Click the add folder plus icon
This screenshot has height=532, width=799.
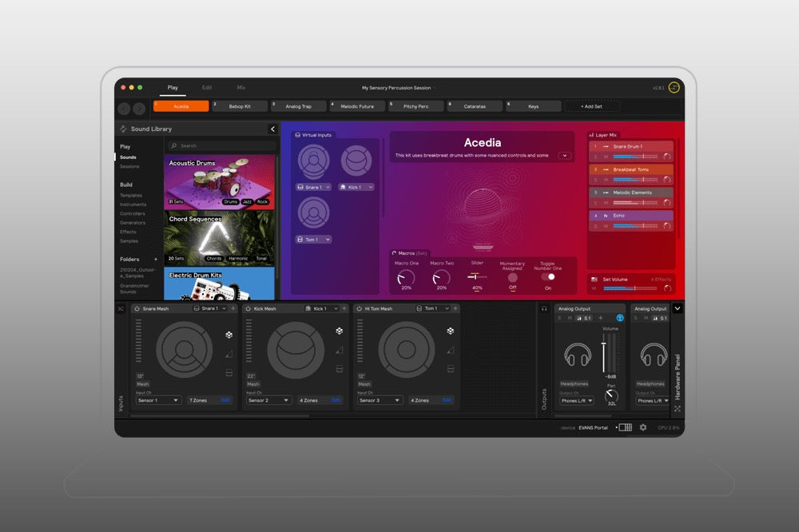[155, 260]
